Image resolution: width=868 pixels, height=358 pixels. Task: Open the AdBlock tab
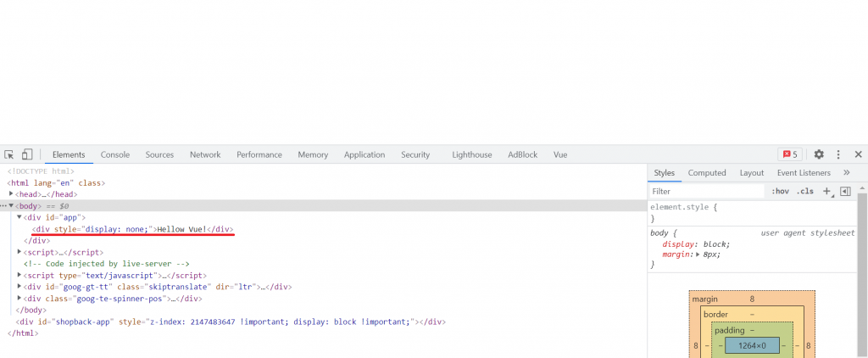[x=522, y=154]
